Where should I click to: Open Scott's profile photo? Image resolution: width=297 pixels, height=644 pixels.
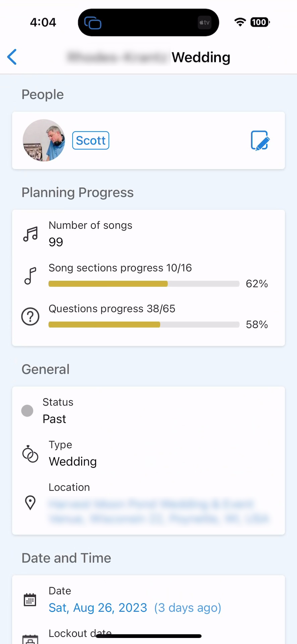(x=44, y=141)
